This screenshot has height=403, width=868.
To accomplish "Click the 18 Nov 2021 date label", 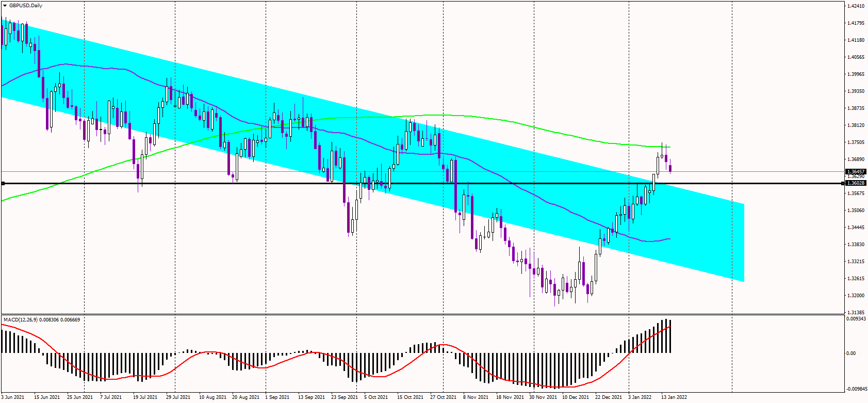I will point(510,397).
